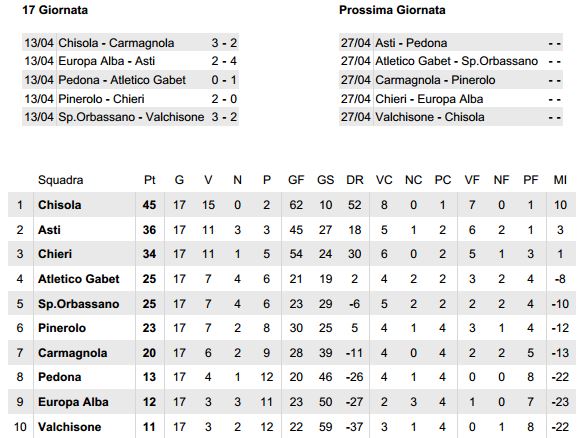This screenshot has width=581, height=438.
Task: Click Valchisone at the bottom of standings
Action: [70, 427]
